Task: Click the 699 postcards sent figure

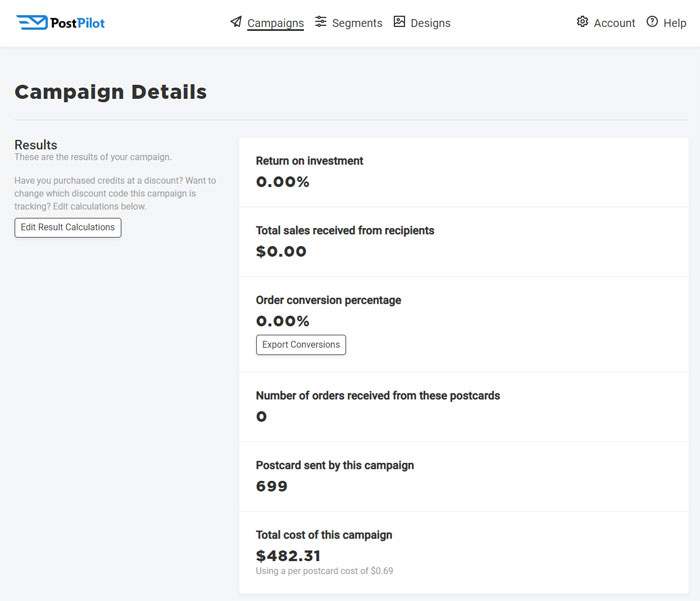Action: tap(271, 486)
